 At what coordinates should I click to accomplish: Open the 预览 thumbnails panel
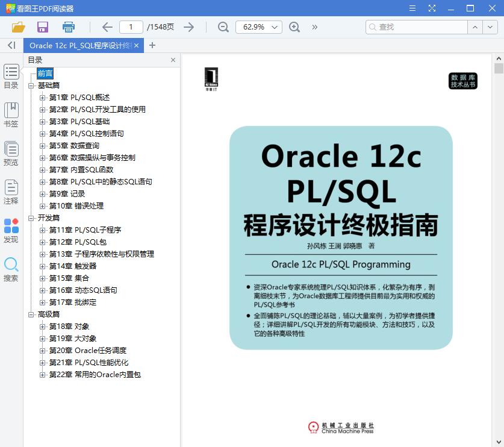(11, 154)
